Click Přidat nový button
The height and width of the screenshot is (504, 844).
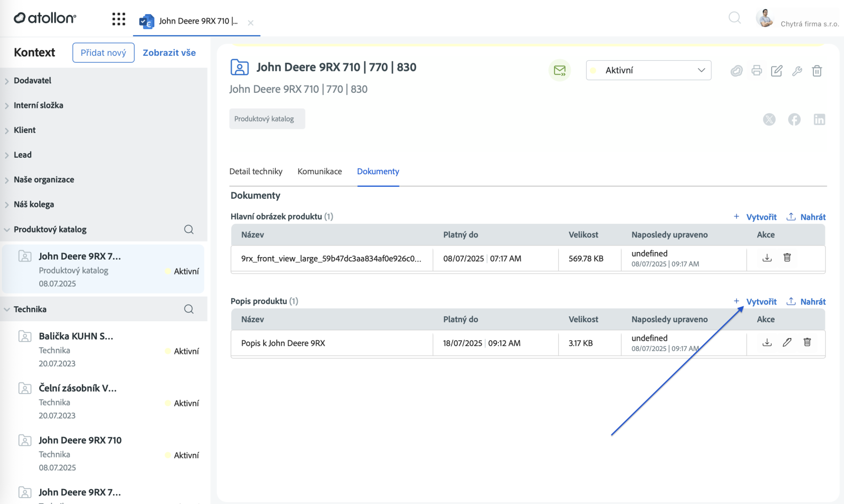(103, 53)
